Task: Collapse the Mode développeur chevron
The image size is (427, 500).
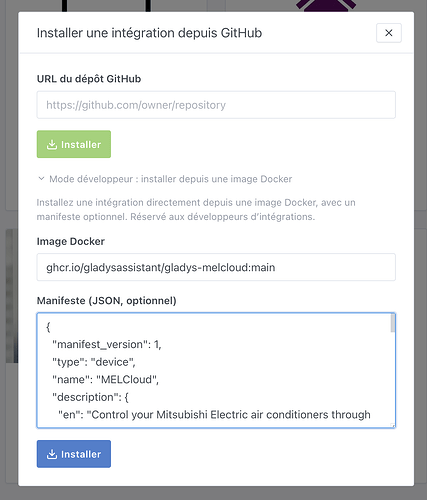Action: 41,179
